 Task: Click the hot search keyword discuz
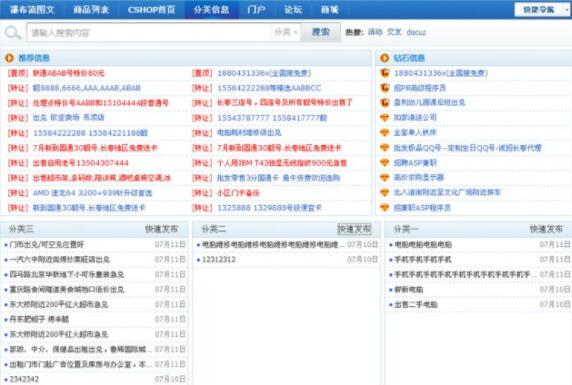[x=416, y=32]
